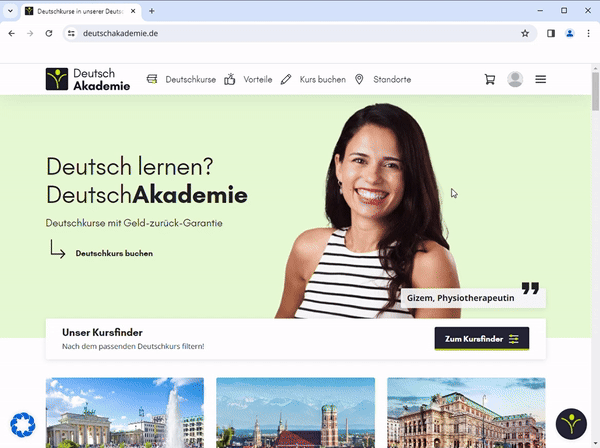Screen dimensions: 600x448
Task: Open the hamburger menu in the site header
Action: 541,79
